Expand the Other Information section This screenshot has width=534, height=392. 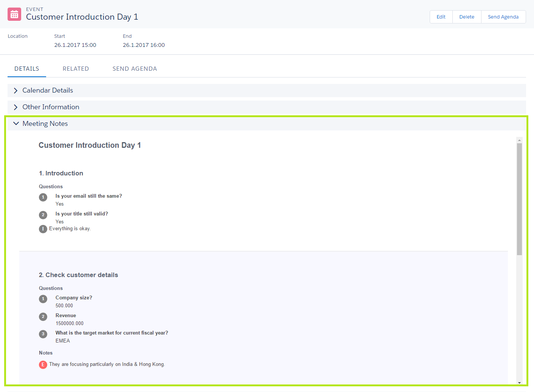coord(267,107)
